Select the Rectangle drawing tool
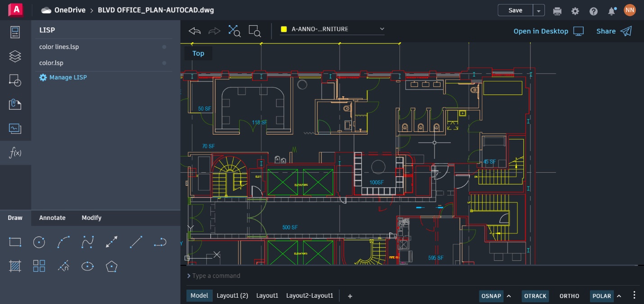 click(x=15, y=242)
